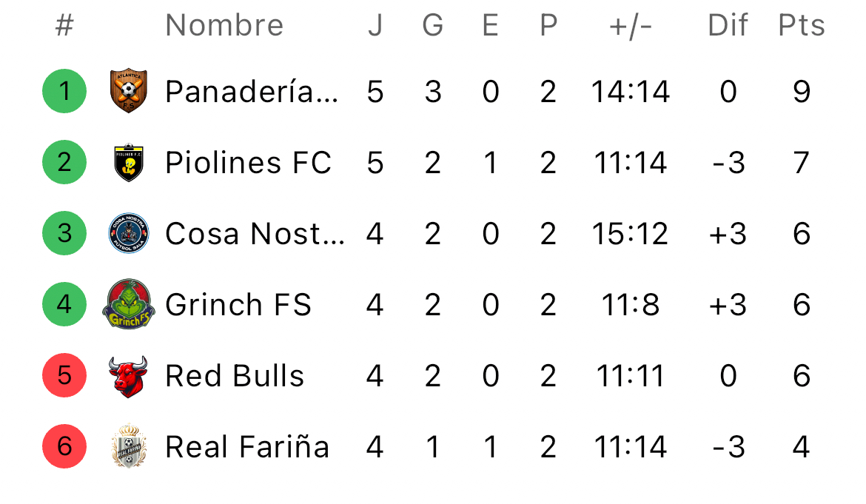Click the Red Bulls team name
Screen dimensions: 866x504
point(235,376)
